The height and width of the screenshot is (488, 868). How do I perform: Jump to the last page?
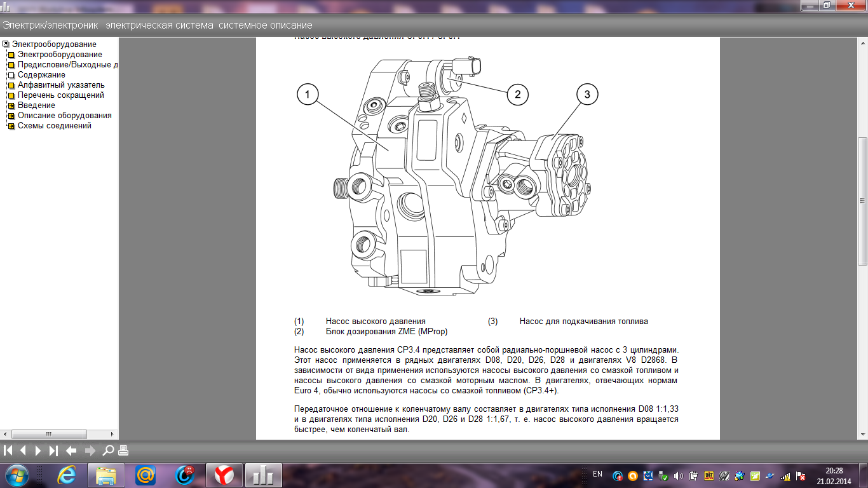53,451
